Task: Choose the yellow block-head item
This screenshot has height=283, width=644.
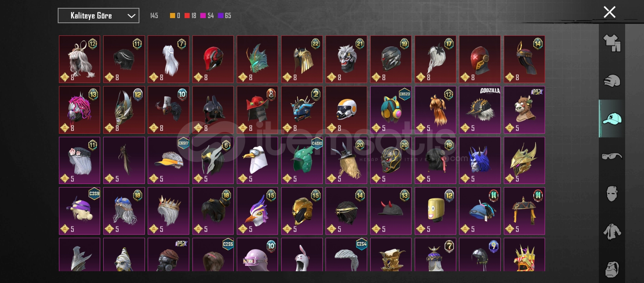Action: click(x=435, y=211)
